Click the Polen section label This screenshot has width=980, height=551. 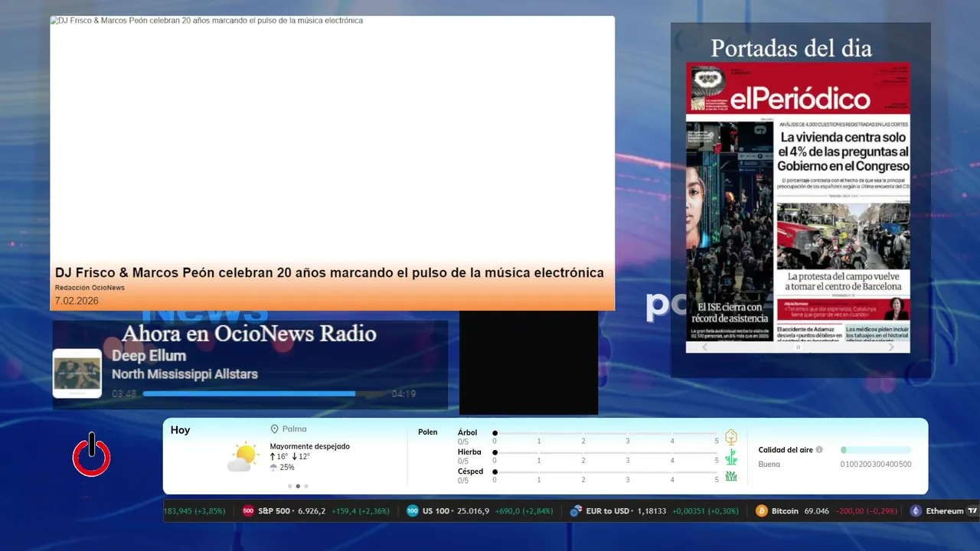tap(427, 432)
